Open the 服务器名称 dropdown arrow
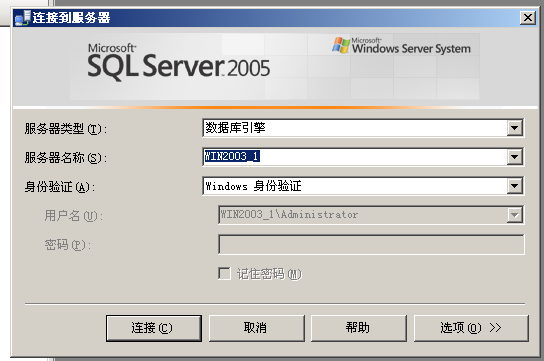This screenshot has height=361, width=544. [x=515, y=157]
